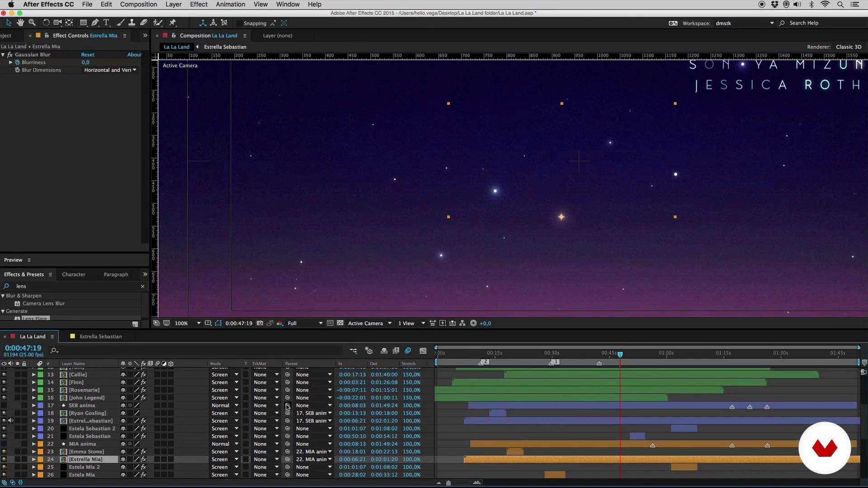Switch to the Paragraph panel tab
Screen dimensions: 868x488
coord(116,274)
